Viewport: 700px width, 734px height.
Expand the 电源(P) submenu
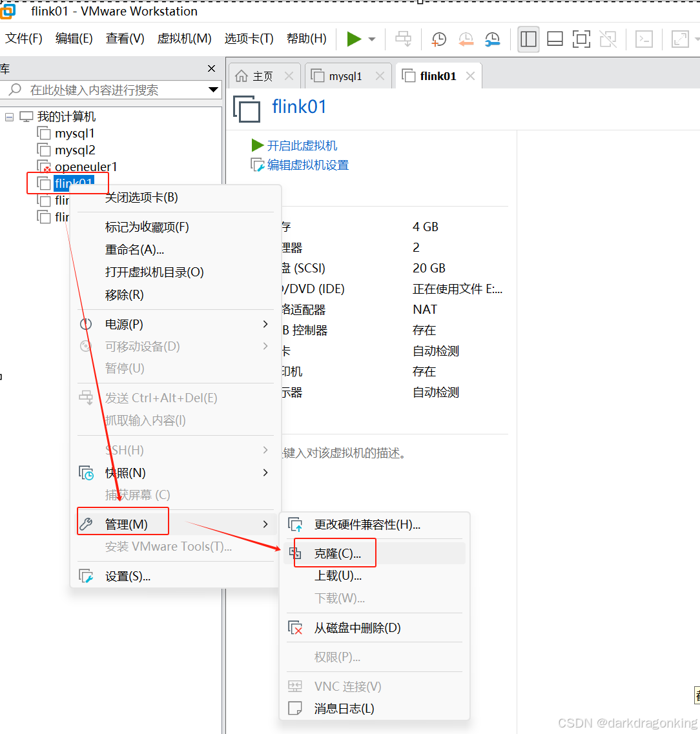(176, 324)
